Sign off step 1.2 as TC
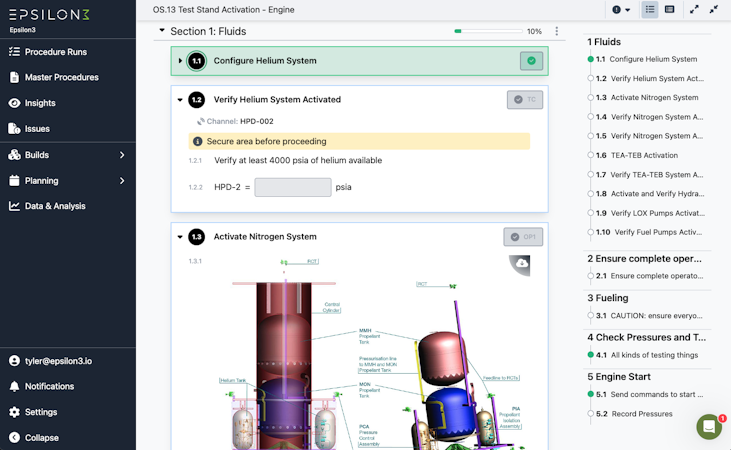The width and height of the screenshot is (731, 450). pyautogui.click(x=525, y=100)
